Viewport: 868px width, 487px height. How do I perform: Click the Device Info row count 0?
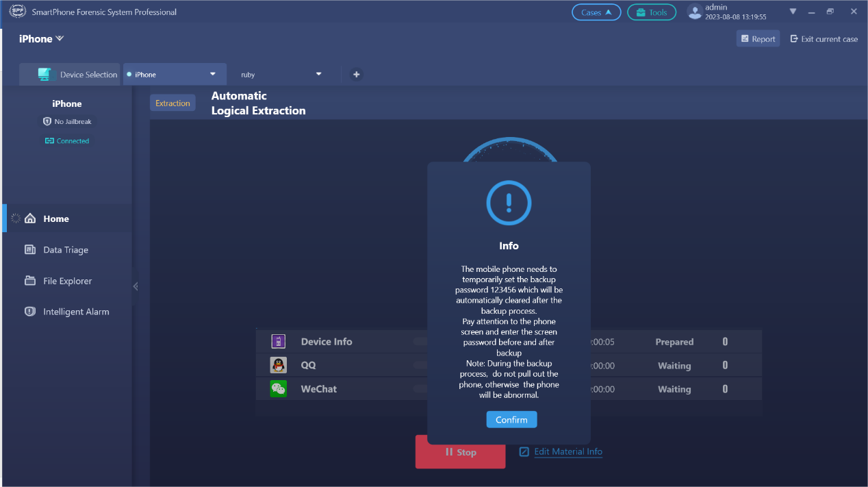pos(725,342)
